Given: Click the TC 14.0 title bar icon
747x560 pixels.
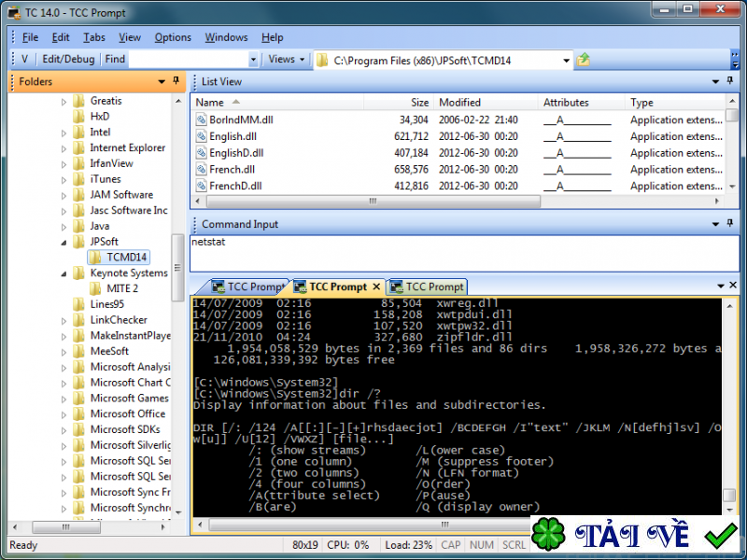Looking at the screenshot, I should point(14,13).
